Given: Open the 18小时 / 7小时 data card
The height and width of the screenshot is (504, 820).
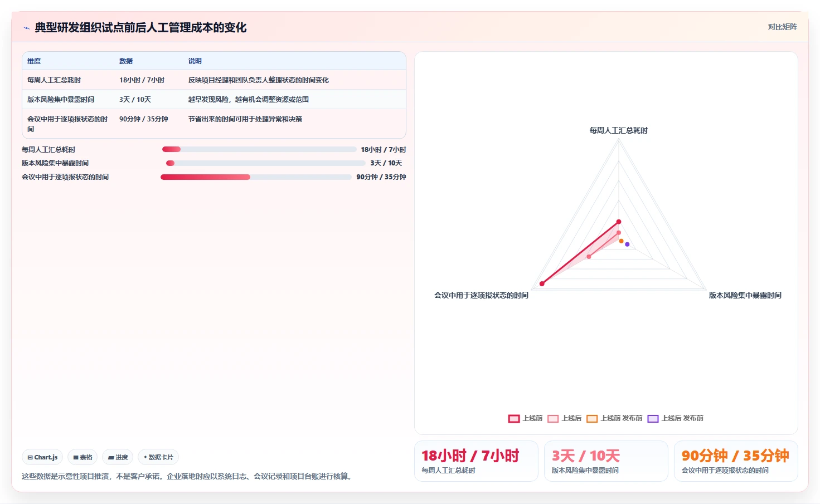Looking at the screenshot, I should coord(476,461).
